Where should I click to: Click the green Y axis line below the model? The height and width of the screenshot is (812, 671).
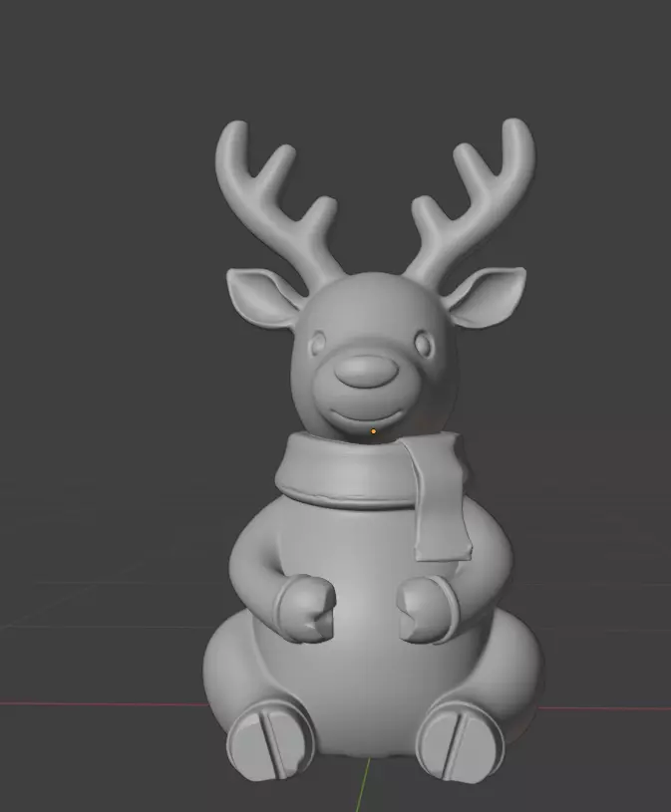[x=363, y=784]
